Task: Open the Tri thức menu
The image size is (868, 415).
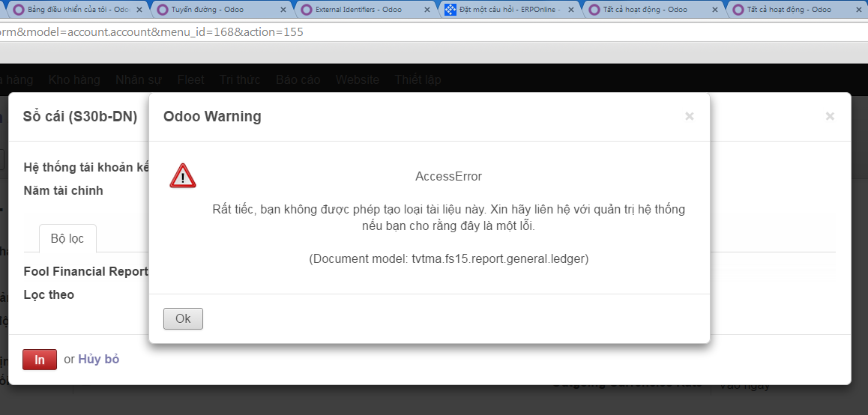Action: [240, 79]
